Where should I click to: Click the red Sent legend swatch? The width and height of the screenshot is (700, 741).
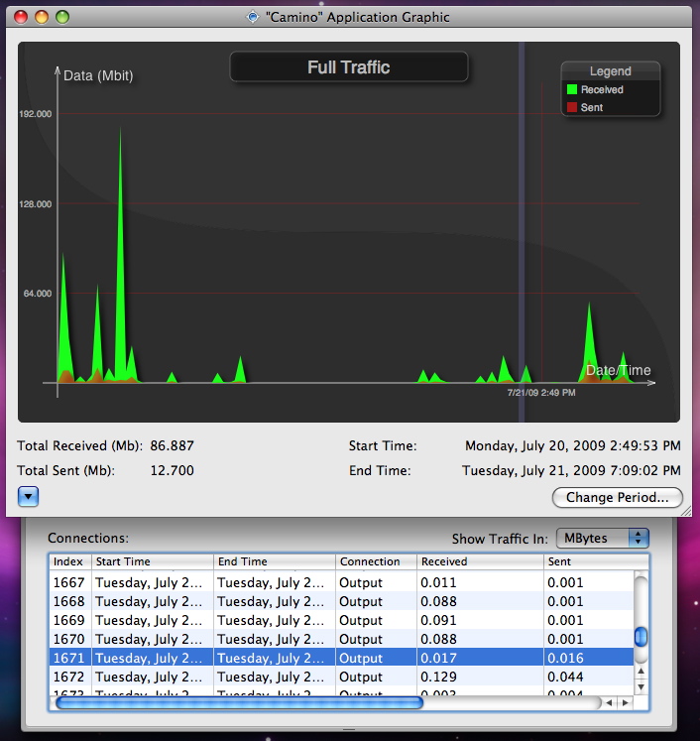pos(571,107)
